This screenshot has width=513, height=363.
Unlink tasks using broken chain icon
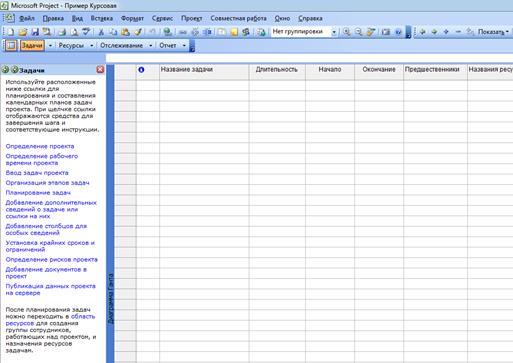(x=195, y=32)
